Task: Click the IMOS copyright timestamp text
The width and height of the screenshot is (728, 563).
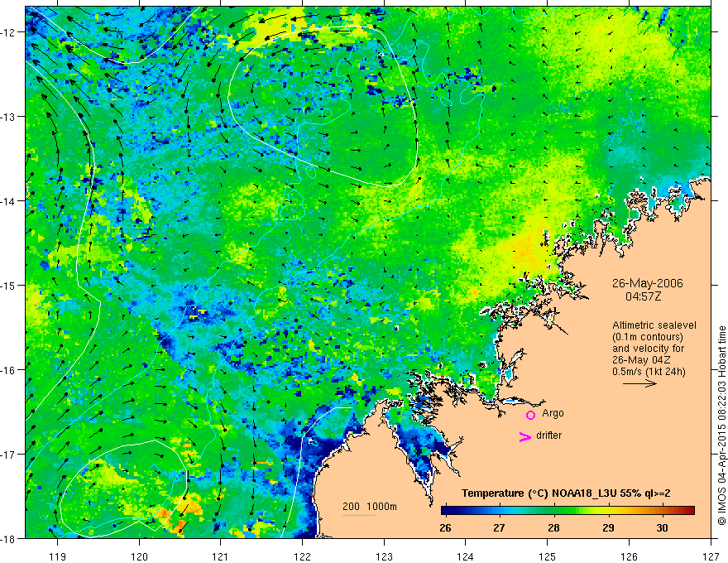Action: [721, 426]
